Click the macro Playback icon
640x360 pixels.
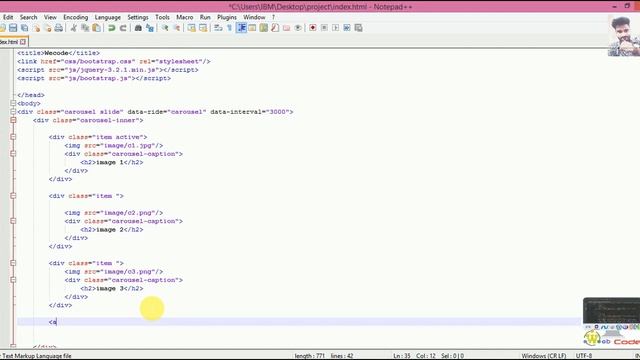pos(336,28)
